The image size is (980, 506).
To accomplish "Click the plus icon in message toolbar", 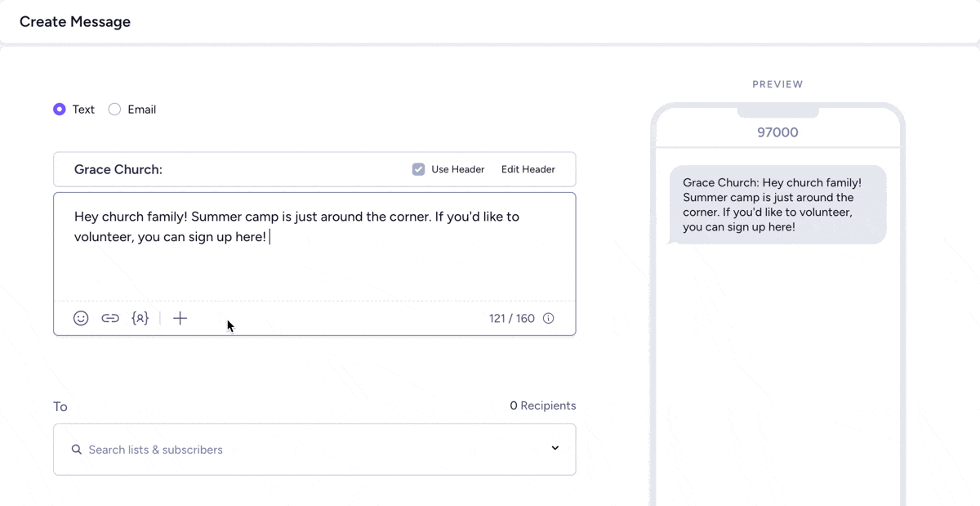I will (180, 318).
